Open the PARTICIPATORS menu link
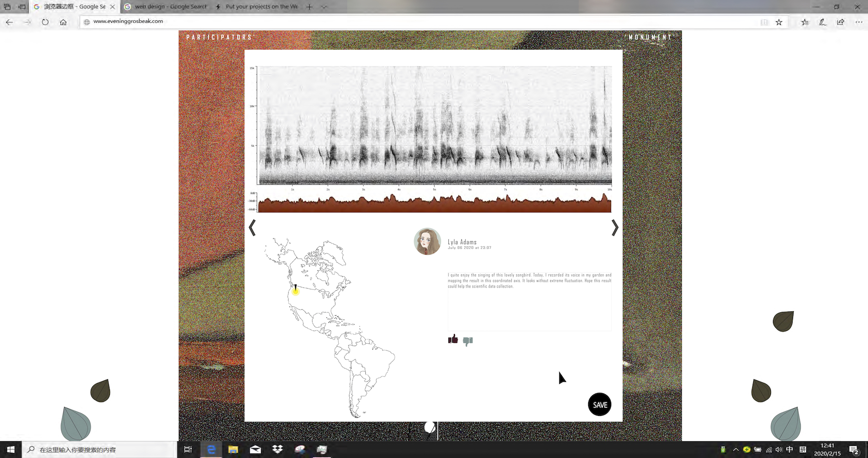The width and height of the screenshot is (868, 458). tap(221, 38)
